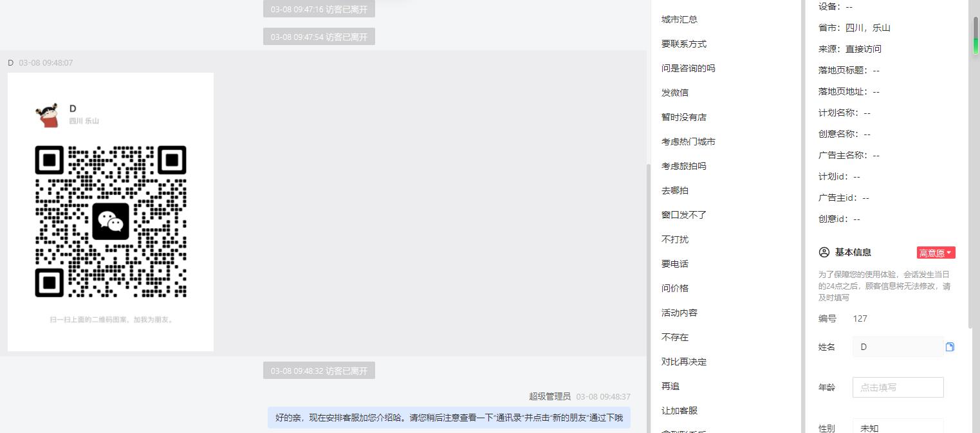
Task: Select the 城市汇总 quick reply
Action: (x=680, y=19)
